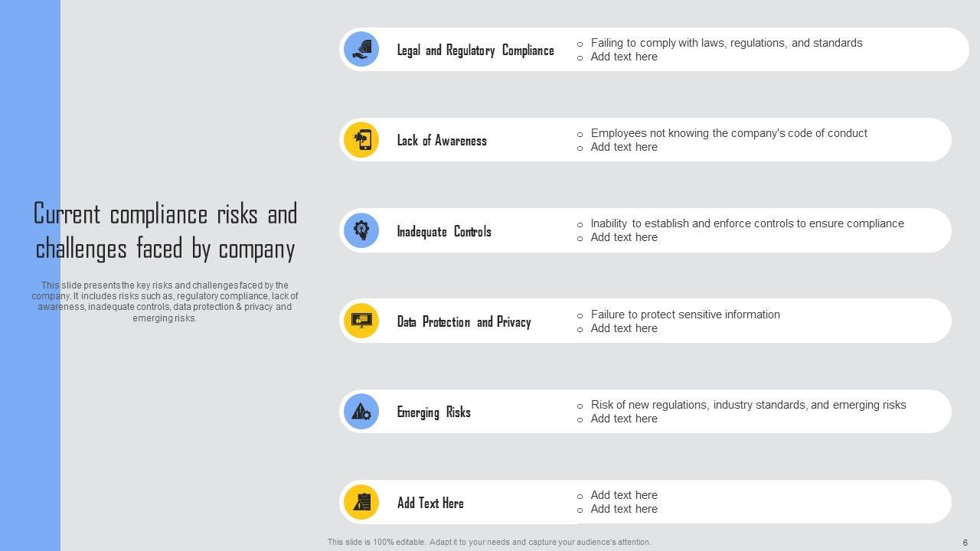
Task: Select the 'Add Text Here' row heading
Action: coord(430,503)
